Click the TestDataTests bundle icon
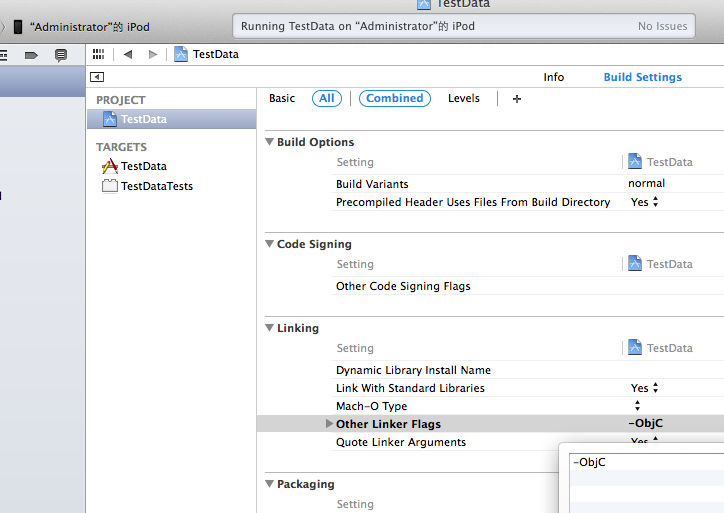724x513 pixels. pos(110,186)
